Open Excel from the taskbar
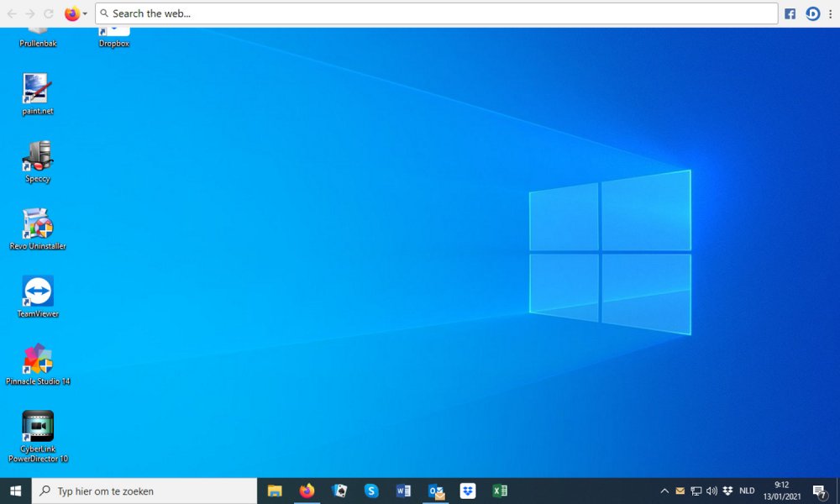840x504 pixels. tap(500, 491)
